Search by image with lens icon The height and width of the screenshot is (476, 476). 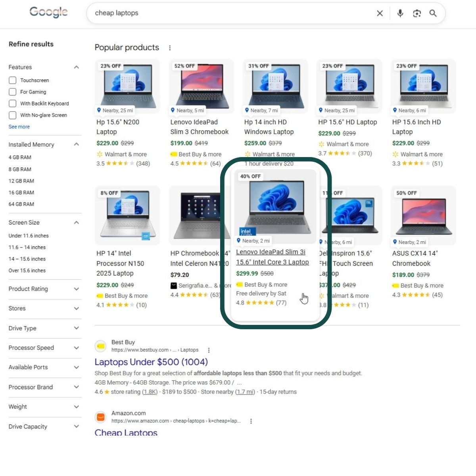(x=417, y=13)
